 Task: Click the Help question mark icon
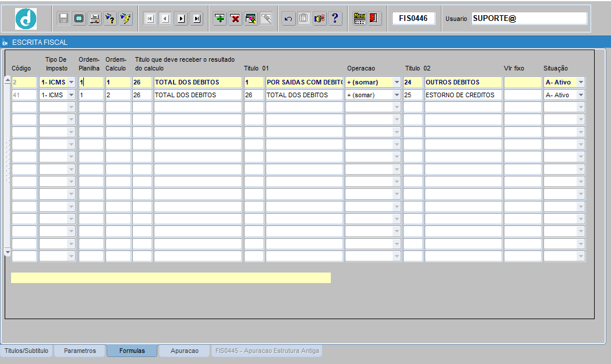point(335,18)
